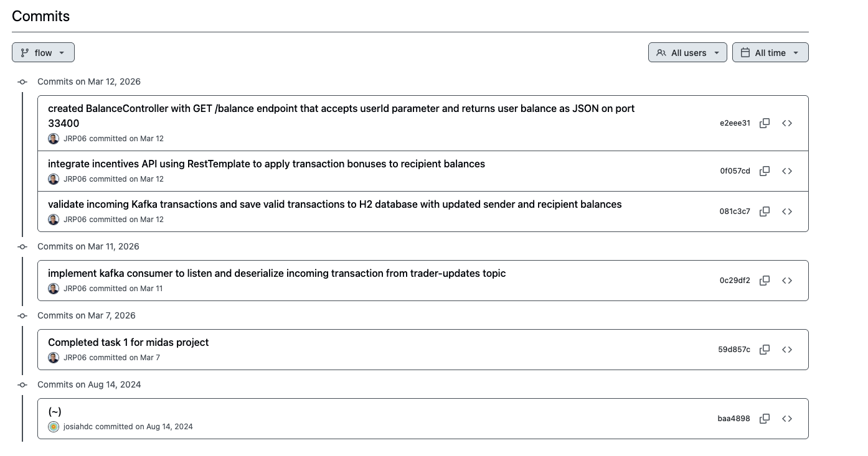Click the commit hash 0f057cd
This screenshot has height=456, width=868.
(735, 171)
